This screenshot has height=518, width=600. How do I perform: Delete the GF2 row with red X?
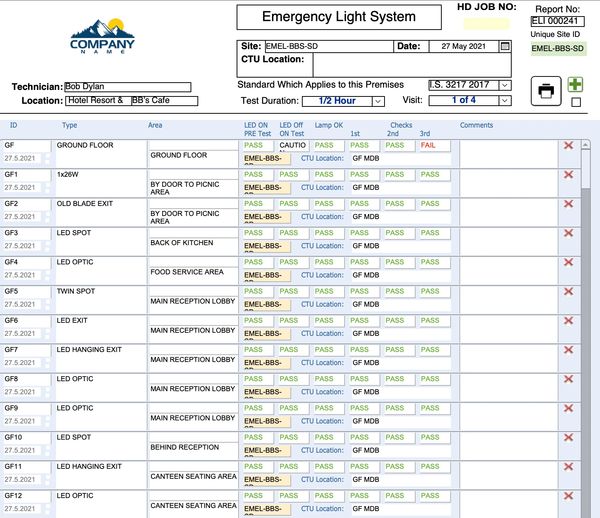pyautogui.click(x=569, y=204)
